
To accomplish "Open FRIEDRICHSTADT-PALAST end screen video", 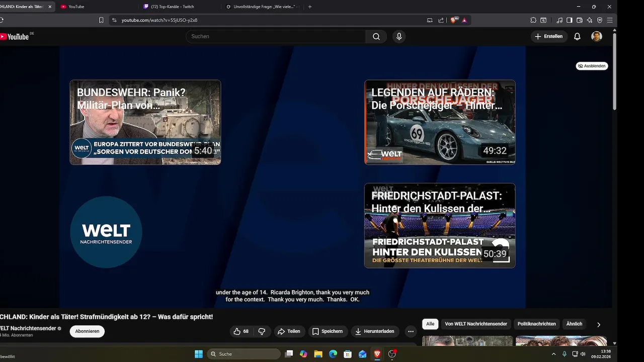I will click(440, 225).
